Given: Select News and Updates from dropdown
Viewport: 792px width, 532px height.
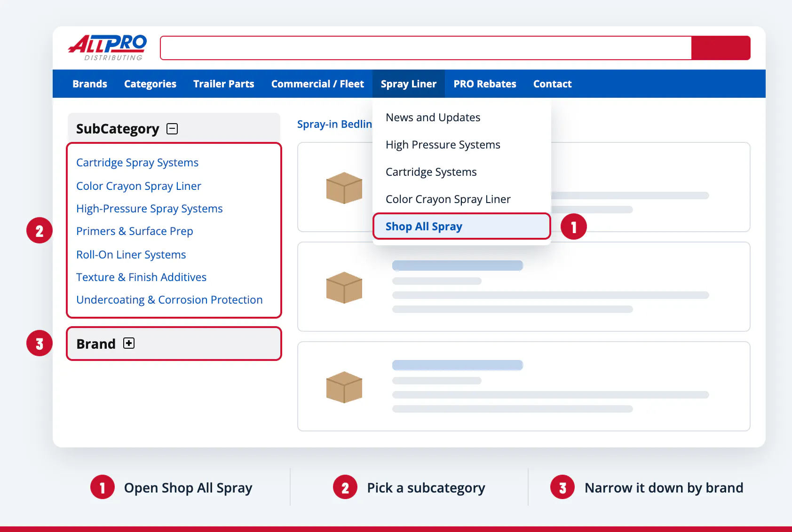Looking at the screenshot, I should (433, 117).
